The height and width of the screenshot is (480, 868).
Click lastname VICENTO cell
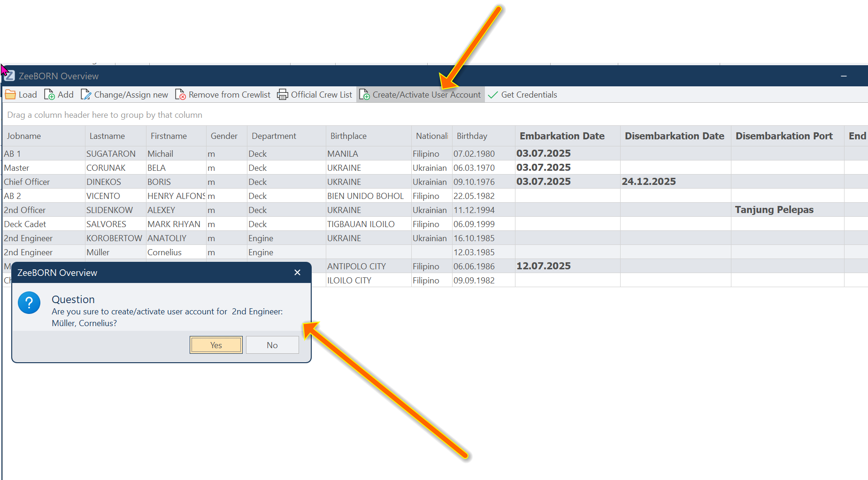[x=115, y=196]
